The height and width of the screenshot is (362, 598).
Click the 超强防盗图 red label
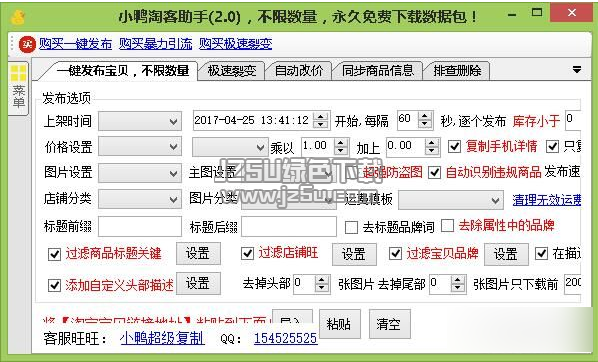pos(392,172)
